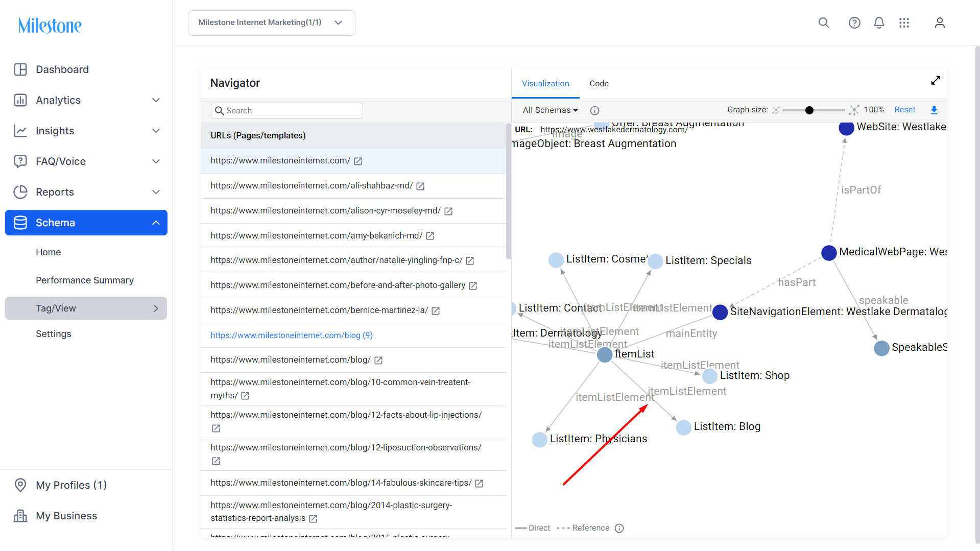Click the MedicalWebPage node circle
The image size is (980, 551).
(x=829, y=253)
